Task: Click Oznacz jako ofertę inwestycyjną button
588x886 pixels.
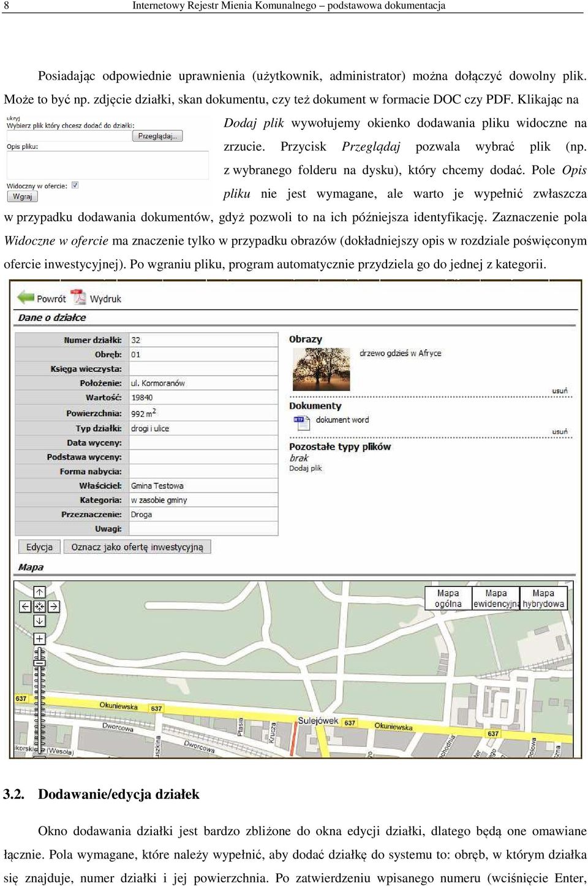Action: click(137, 547)
